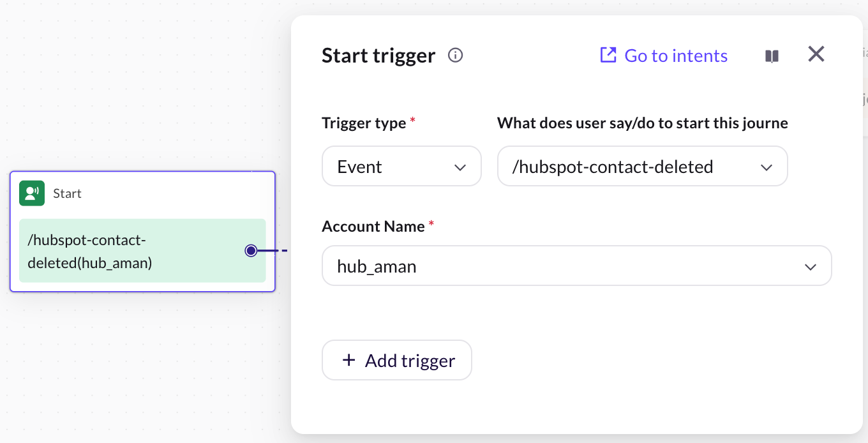
Task: Click the info icon beside Start trigger
Action: pyautogui.click(x=455, y=56)
